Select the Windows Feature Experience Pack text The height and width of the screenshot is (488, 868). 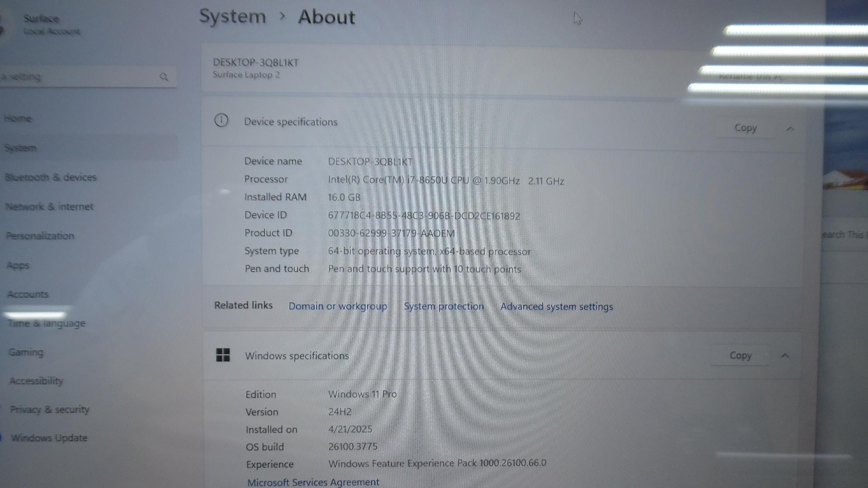[x=437, y=464]
